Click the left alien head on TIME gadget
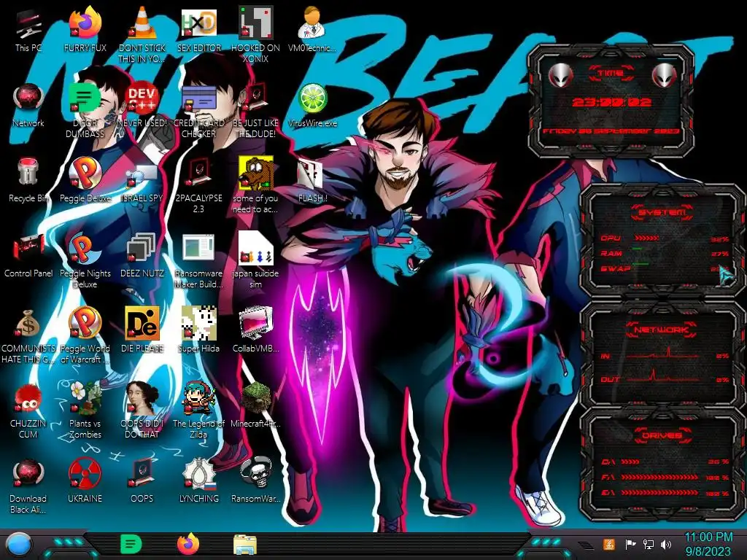747x560 pixels. [560, 75]
